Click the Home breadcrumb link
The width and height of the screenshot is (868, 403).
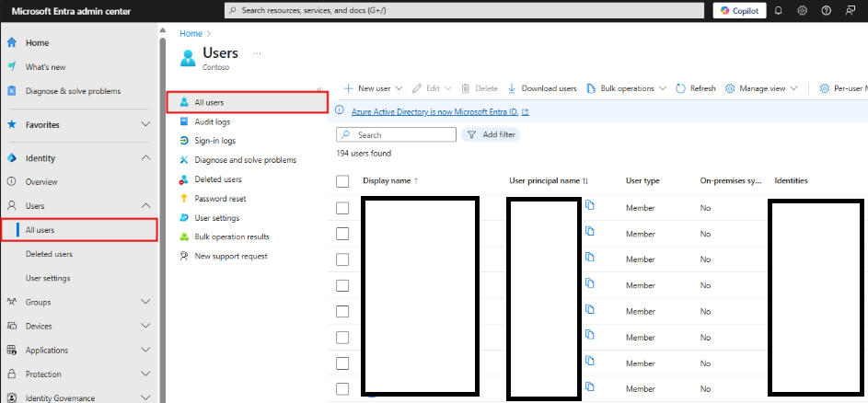coord(191,34)
